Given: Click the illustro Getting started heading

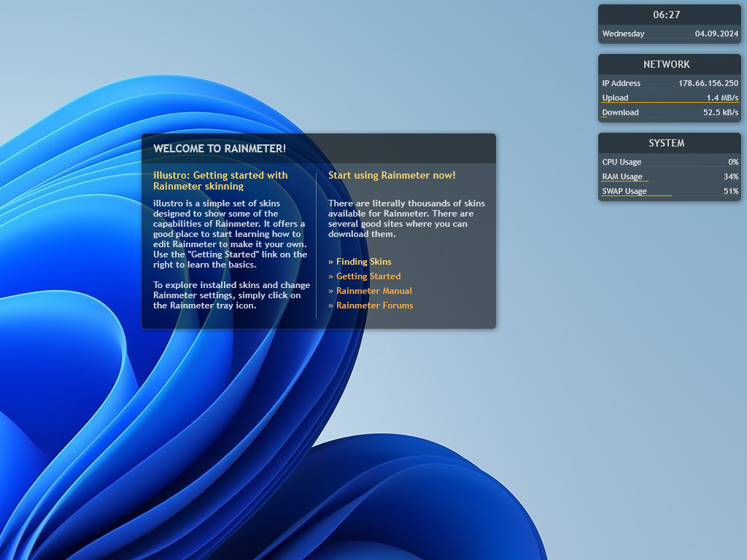Looking at the screenshot, I should pos(220,181).
